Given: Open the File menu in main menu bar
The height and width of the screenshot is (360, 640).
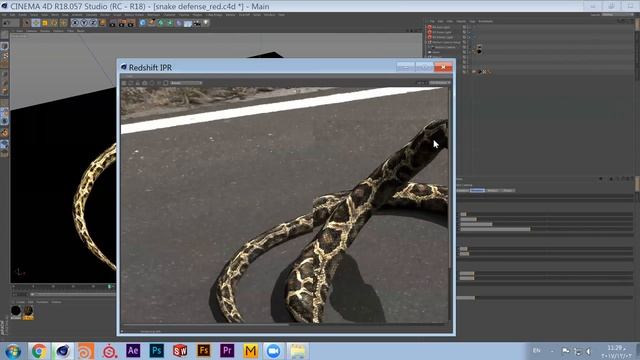Looking at the screenshot, I should coord(4,15).
